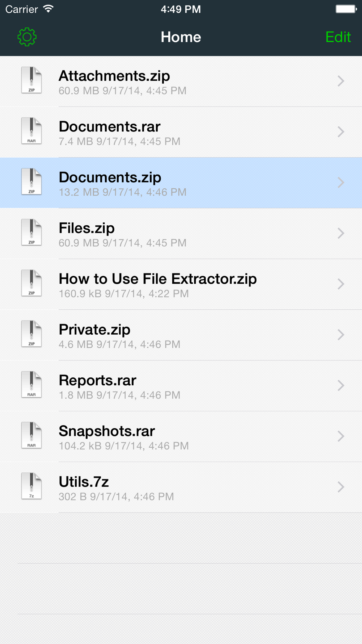Expand the Documents.rar row chevron
The width and height of the screenshot is (362, 644).
coord(341,131)
